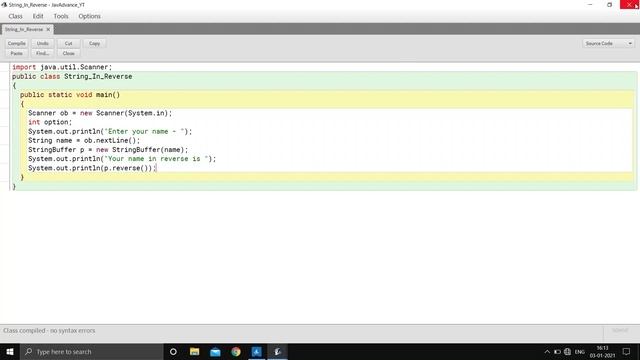The height and width of the screenshot is (360, 640).
Task: Click the Close toolbar button
Action: click(x=69, y=53)
